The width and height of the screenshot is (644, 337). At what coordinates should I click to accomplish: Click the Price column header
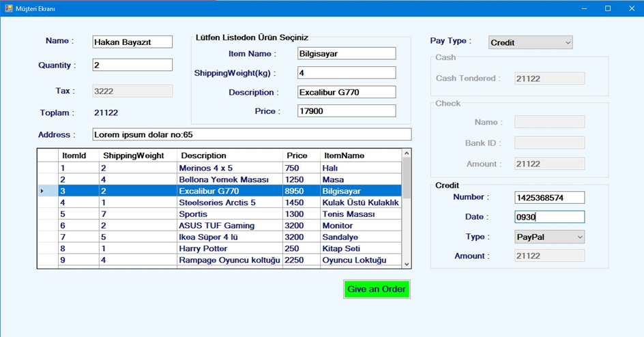[302, 156]
